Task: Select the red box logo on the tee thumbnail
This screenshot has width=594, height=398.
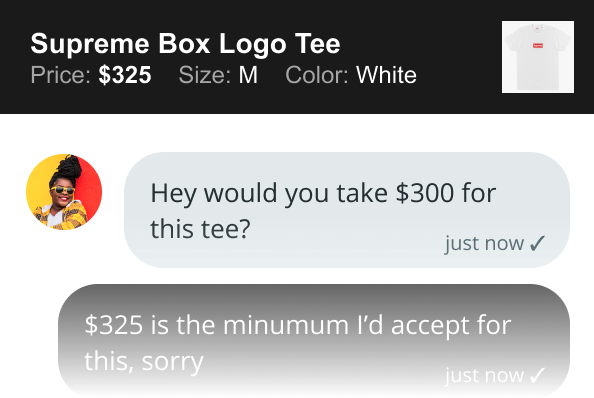Action: coord(538,45)
